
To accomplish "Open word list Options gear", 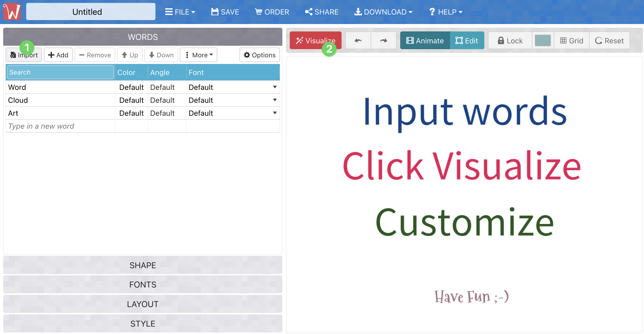I will tap(259, 55).
